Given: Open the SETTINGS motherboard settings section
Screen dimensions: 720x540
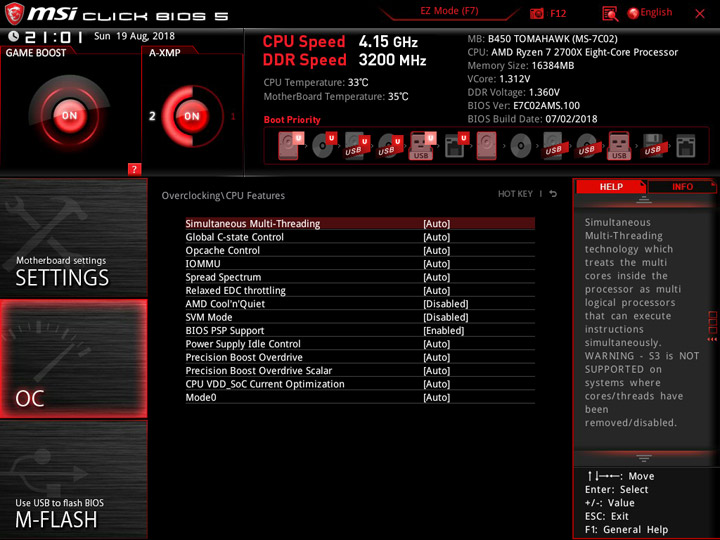Looking at the screenshot, I should (73, 238).
